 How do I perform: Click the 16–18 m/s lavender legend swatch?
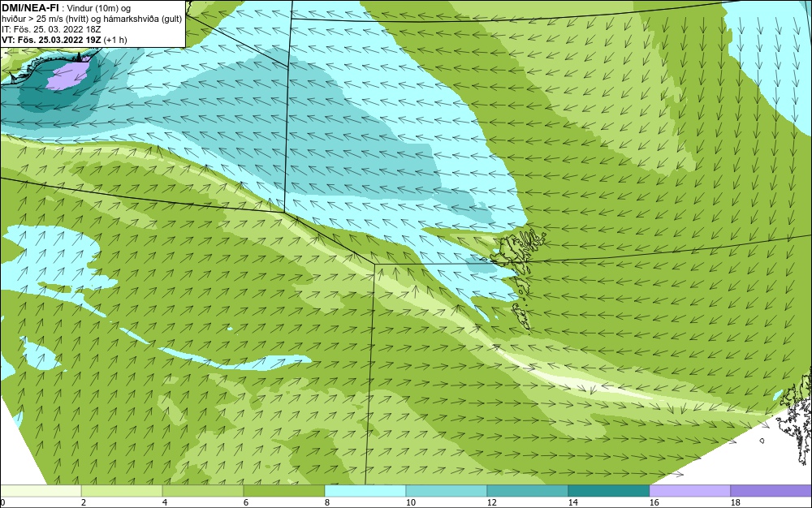(x=689, y=491)
